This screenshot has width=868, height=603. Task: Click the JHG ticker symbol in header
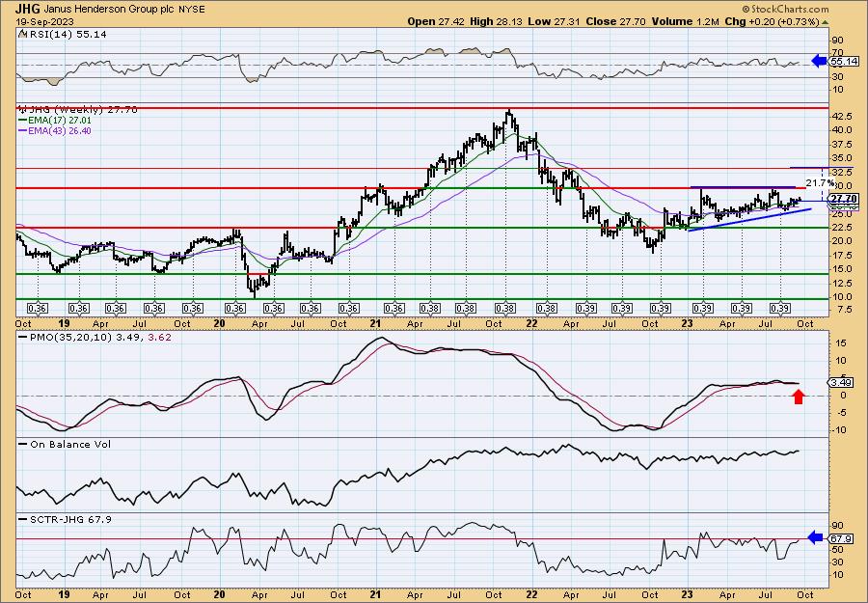[28, 9]
